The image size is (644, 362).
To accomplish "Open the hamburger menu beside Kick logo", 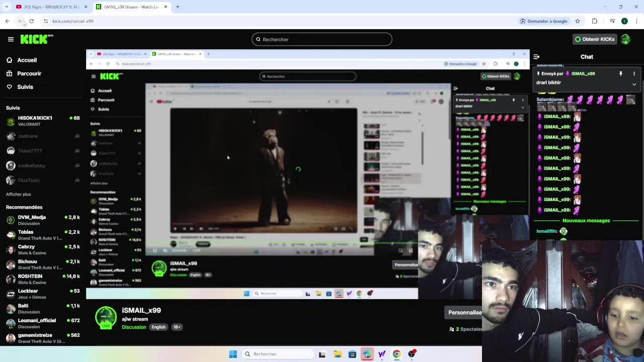I will tap(11, 39).
